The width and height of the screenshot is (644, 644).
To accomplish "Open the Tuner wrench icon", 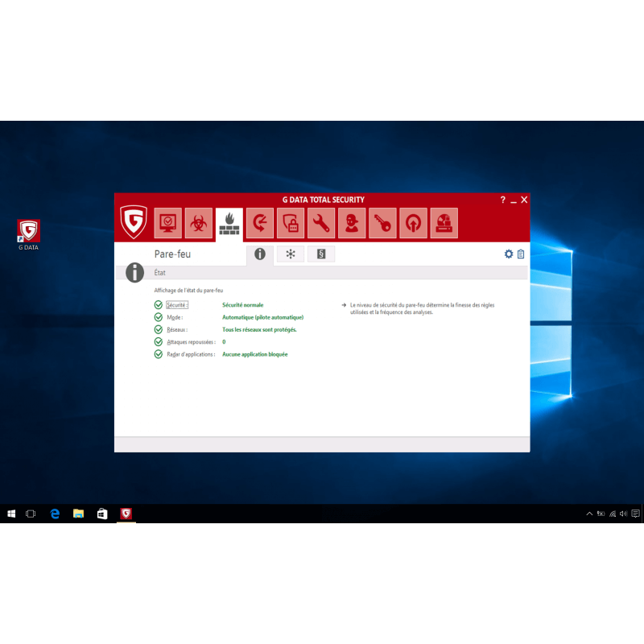I will tap(321, 223).
